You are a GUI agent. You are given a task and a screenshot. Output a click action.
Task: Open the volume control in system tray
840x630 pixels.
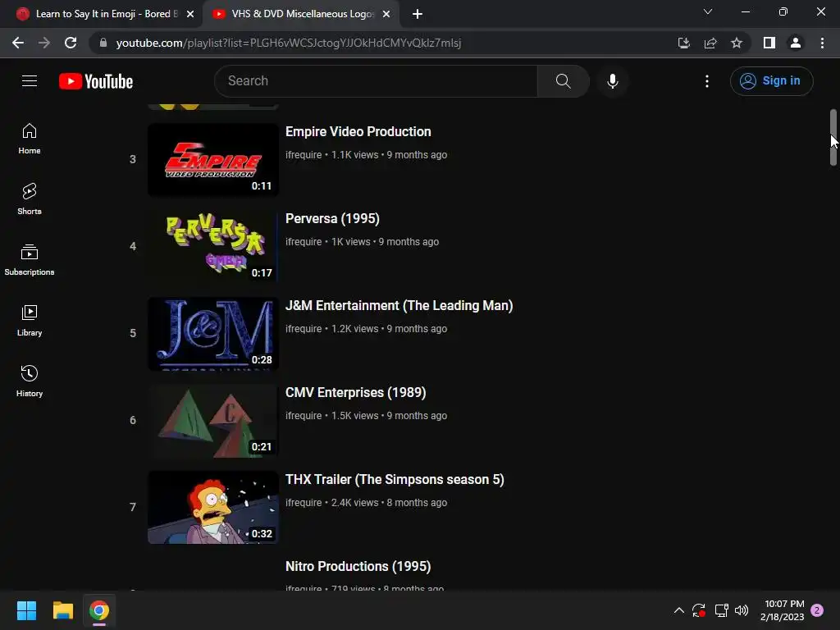pos(742,610)
